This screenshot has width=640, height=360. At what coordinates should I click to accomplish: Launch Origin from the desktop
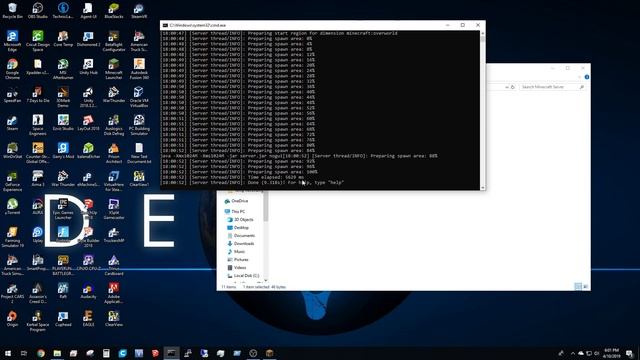click(x=12, y=319)
